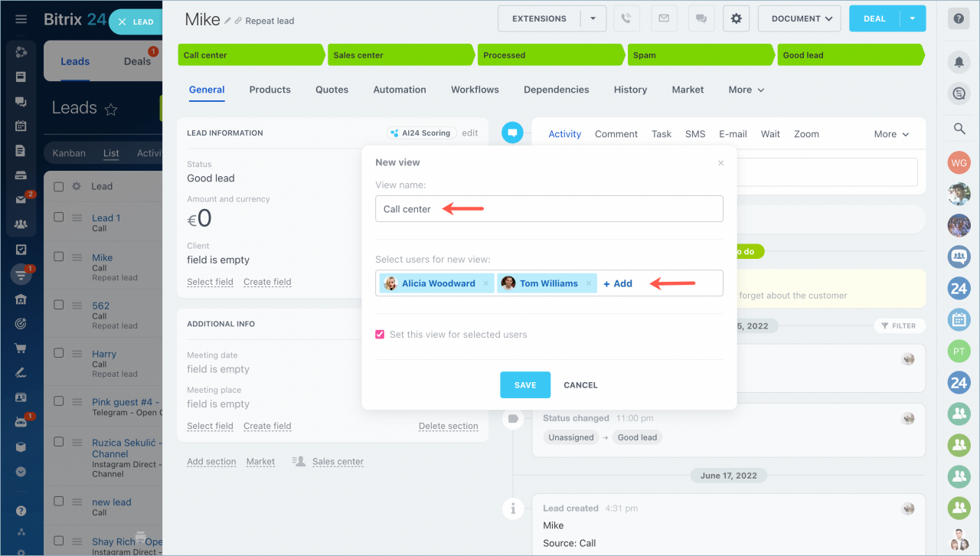Check the 562 row checkbox

click(58, 305)
